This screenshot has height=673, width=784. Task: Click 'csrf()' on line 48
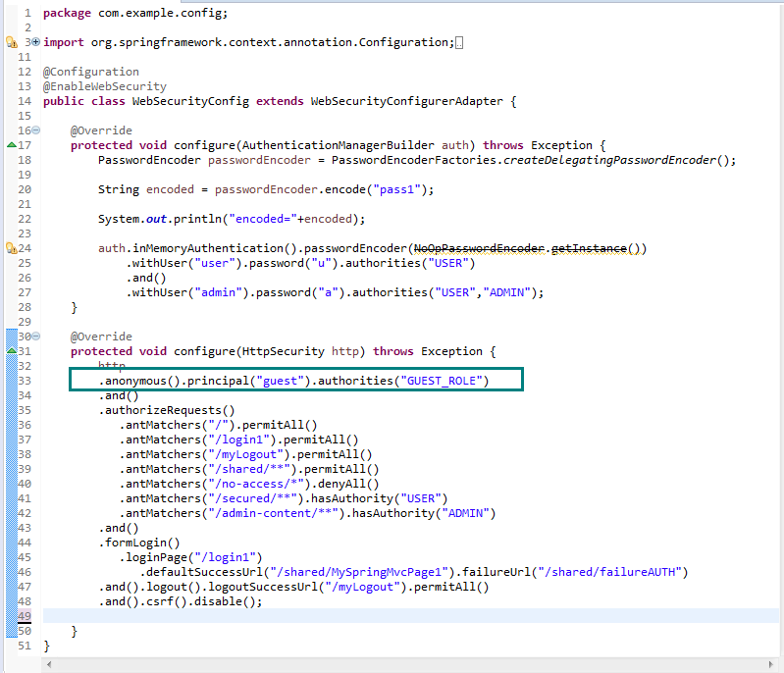click(167, 601)
